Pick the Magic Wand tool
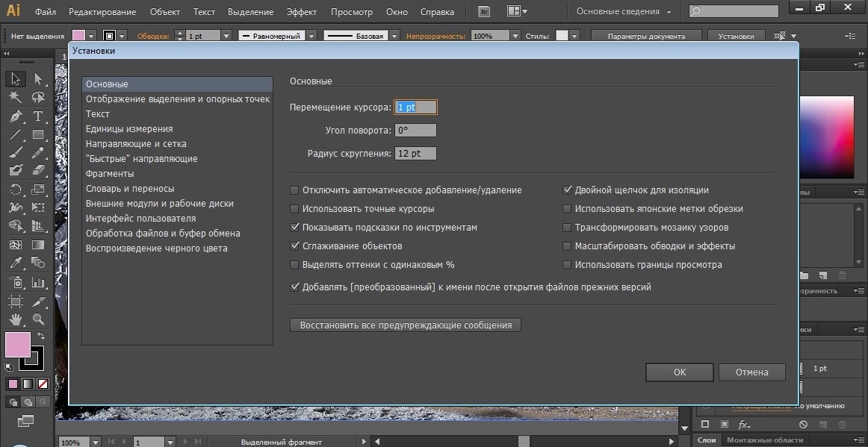The height and width of the screenshot is (447, 868). [15, 98]
